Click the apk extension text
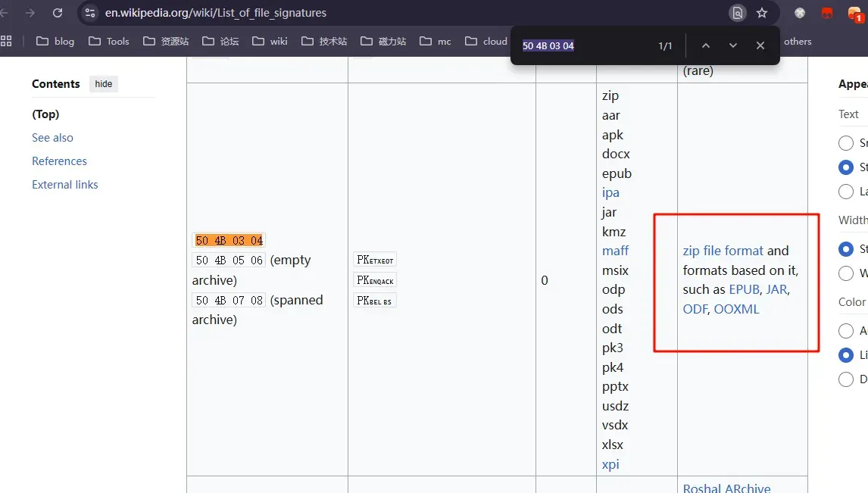Screen dimensions: 868x493 612,135
